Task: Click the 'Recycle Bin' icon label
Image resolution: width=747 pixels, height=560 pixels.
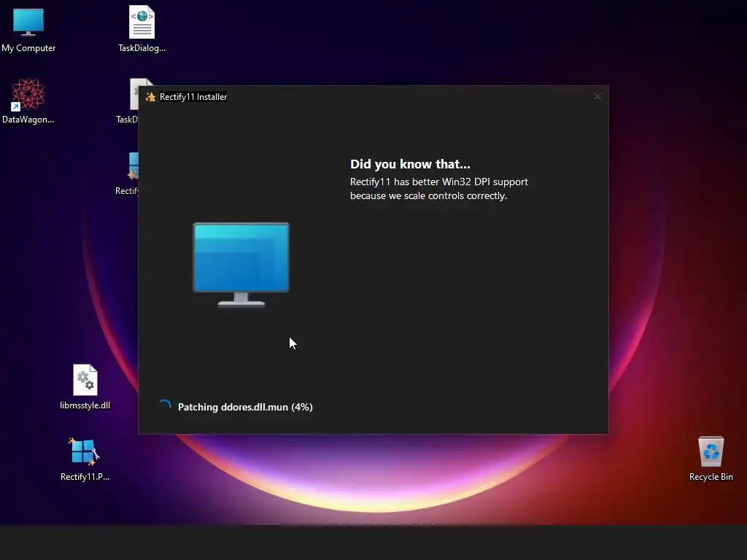Action: coord(711,477)
